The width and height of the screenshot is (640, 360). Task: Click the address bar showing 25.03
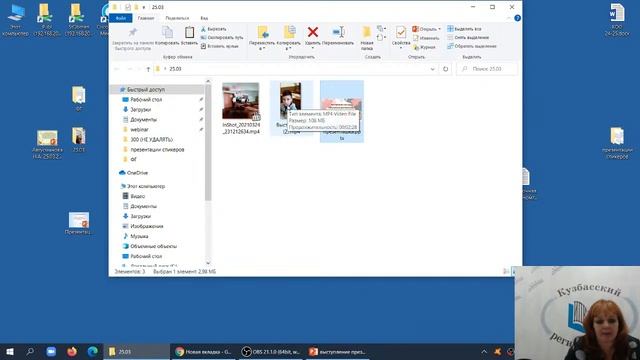[291, 69]
